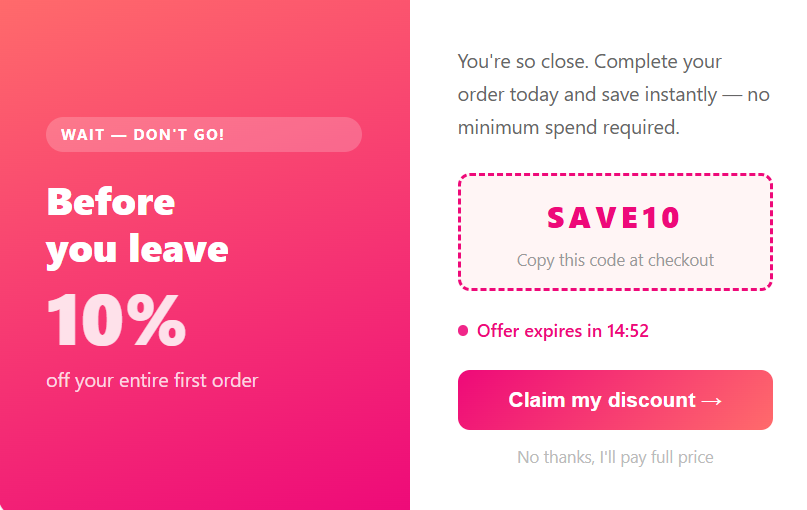Screen dimensions: 807x510
Task: Click the 'you leave' heading line
Action: tap(137, 250)
